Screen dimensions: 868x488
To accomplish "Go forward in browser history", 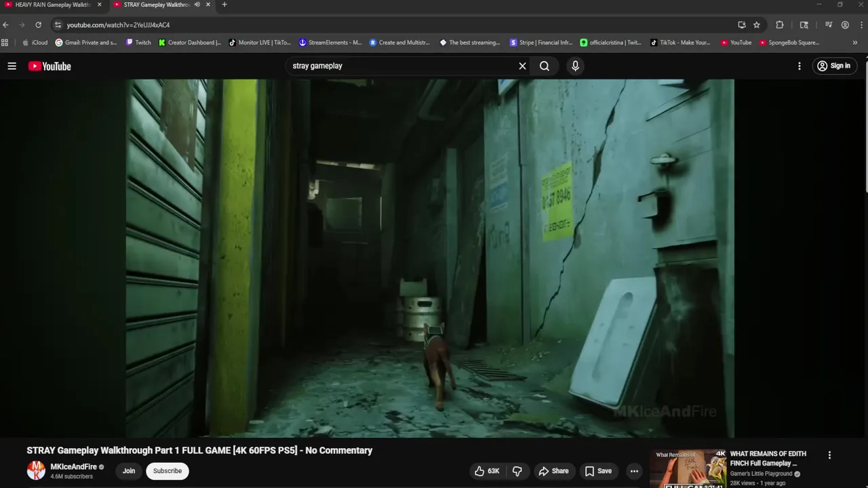I will click(22, 25).
